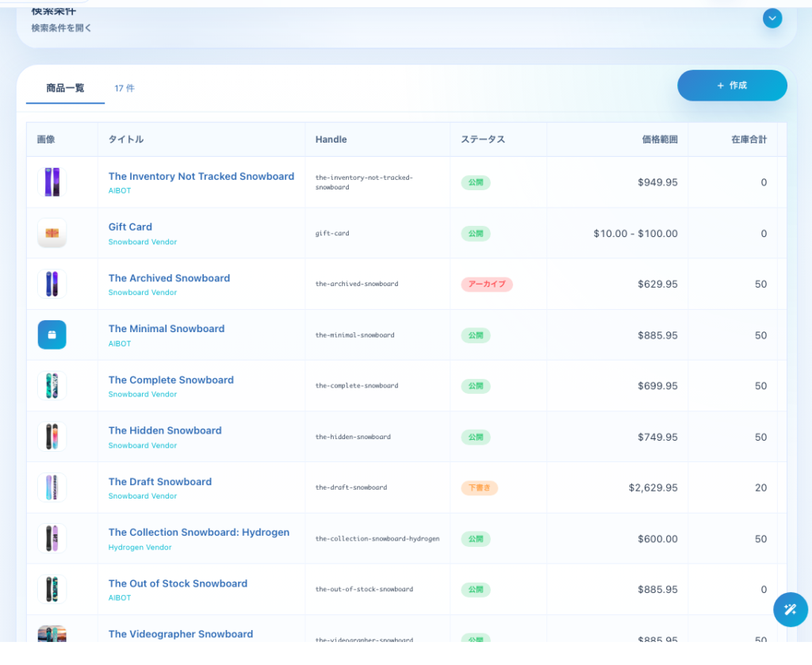
Task: Open the magic wand assistant floating icon
Action: (791, 609)
